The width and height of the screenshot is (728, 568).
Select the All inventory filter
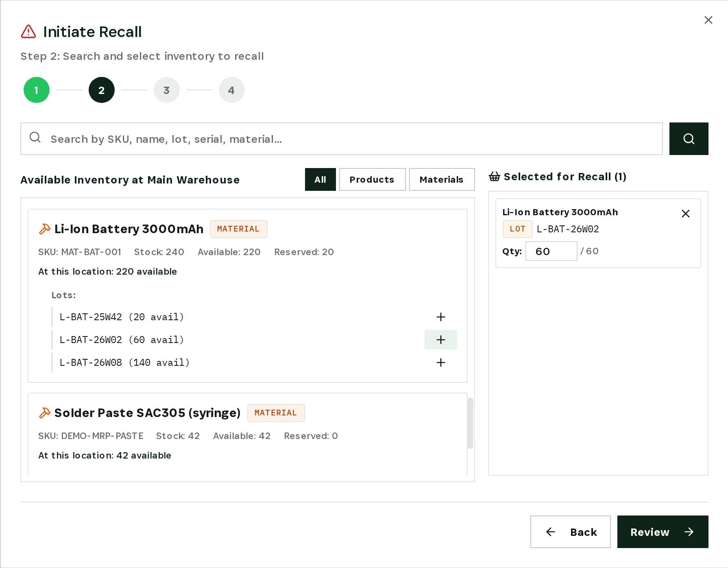point(320,179)
